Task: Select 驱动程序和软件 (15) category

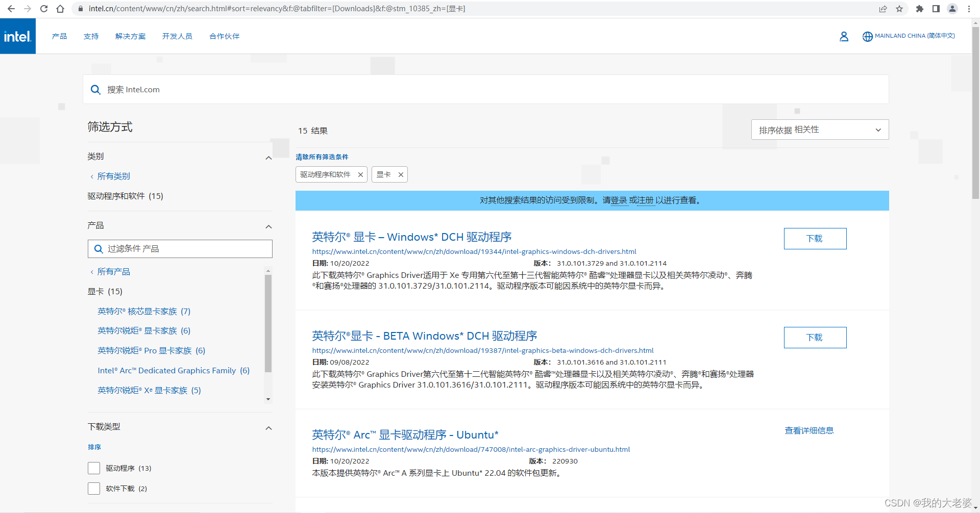Action: [126, 196]
